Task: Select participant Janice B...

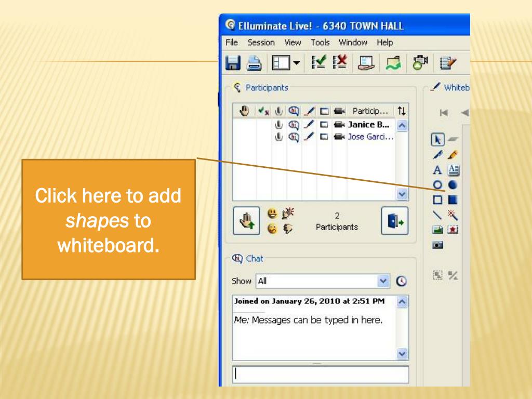Action: 368,125
